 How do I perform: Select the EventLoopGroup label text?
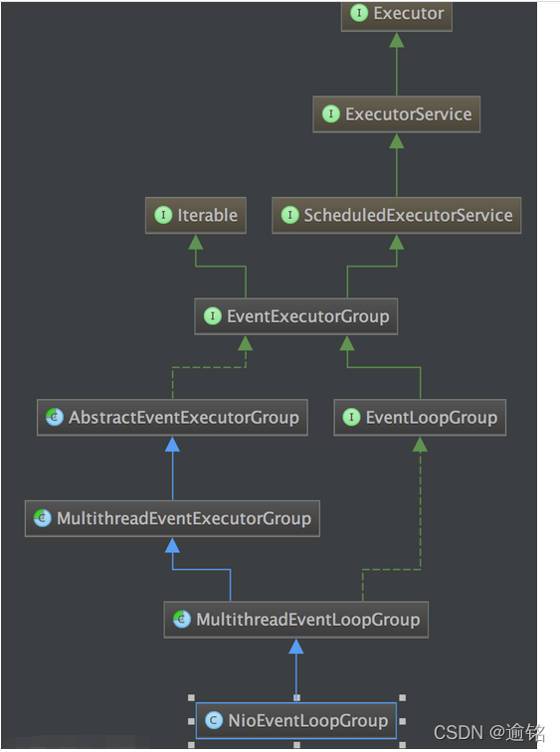tap(432, 418)
